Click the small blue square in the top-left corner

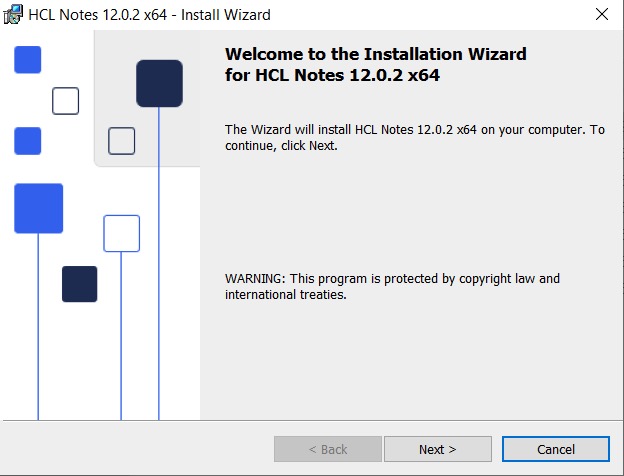[27, 59]
